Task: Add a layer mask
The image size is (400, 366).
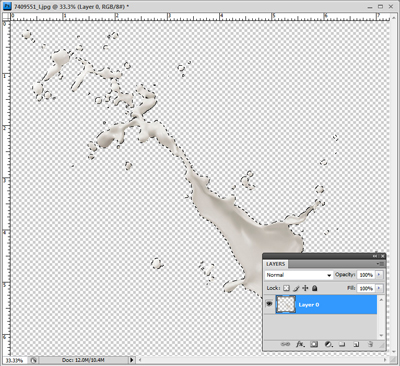Action: 314,344
